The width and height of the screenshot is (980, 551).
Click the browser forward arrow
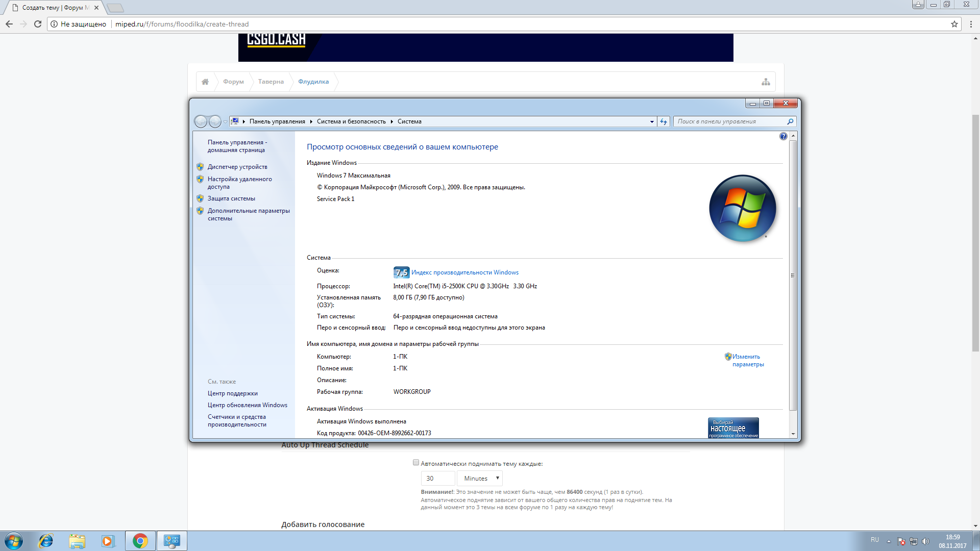(23, 24)
